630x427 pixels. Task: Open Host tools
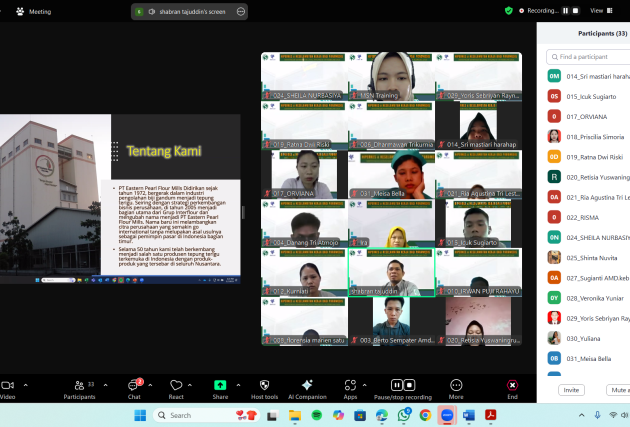click(x=264, y=386)
